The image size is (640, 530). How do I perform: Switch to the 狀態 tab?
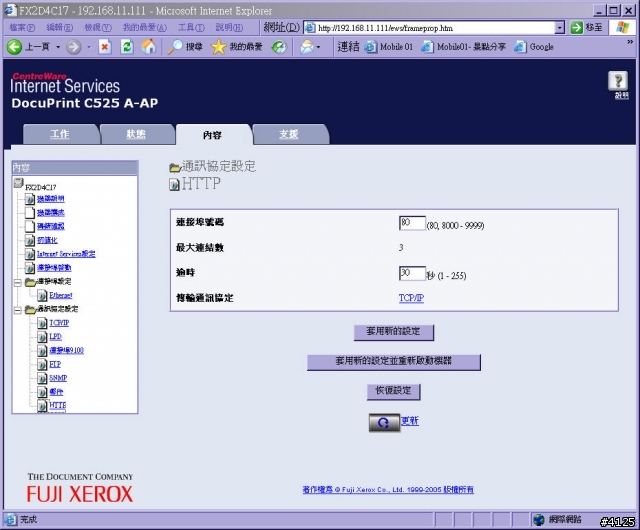tap(136, 134)
